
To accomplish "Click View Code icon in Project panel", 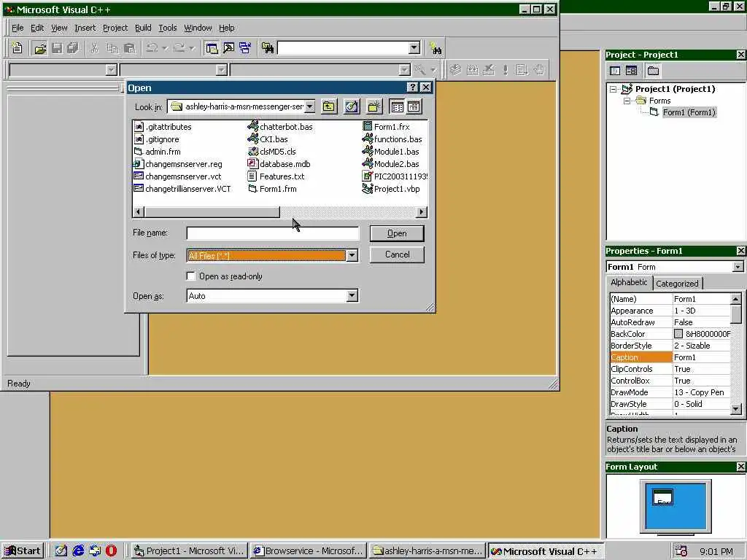I will tap(615, 71).
